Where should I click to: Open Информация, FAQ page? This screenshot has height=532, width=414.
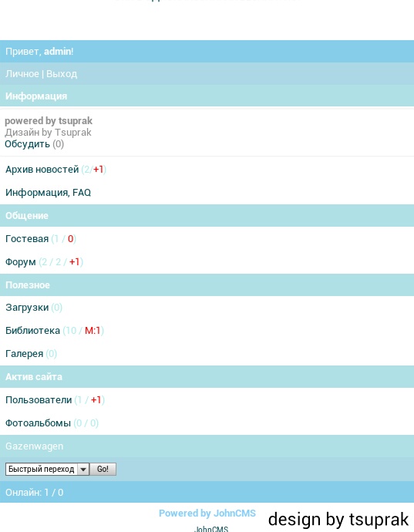(49, 193)
